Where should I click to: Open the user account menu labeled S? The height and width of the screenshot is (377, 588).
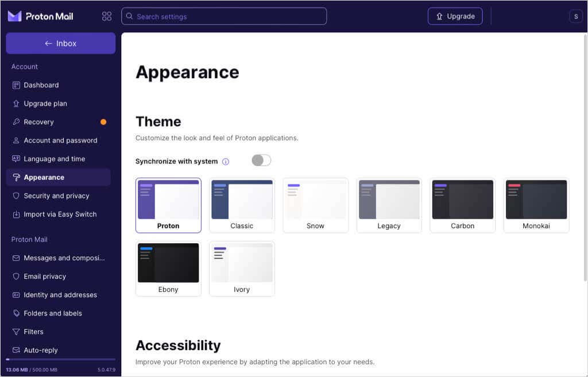[x=575, y=16]
